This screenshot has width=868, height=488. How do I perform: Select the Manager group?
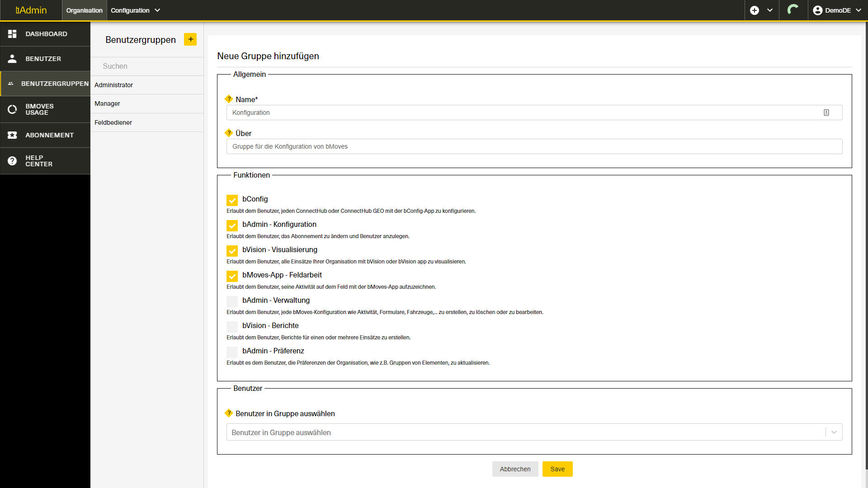pyautogui.click(x=147, y=103)
